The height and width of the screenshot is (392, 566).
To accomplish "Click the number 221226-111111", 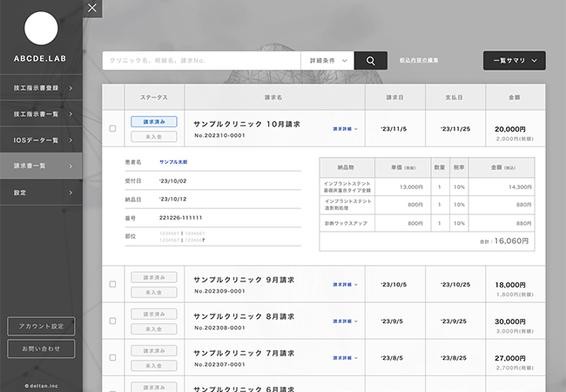I will point(180,218).
